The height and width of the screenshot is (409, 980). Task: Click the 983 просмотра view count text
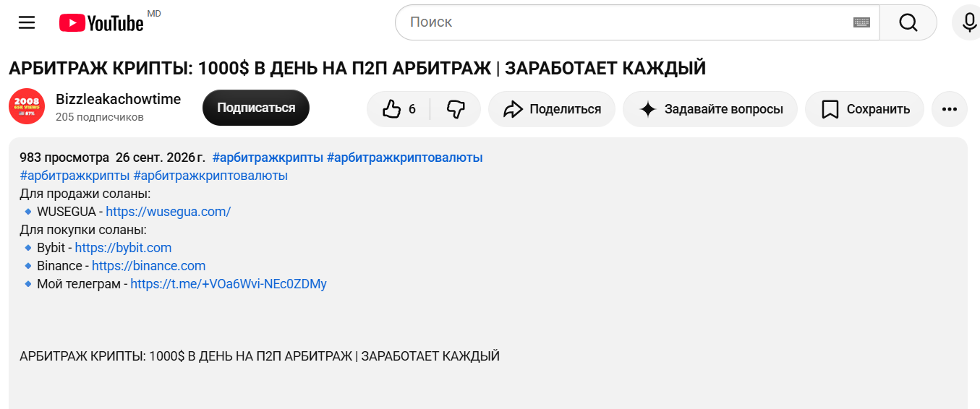coord(64,158)
